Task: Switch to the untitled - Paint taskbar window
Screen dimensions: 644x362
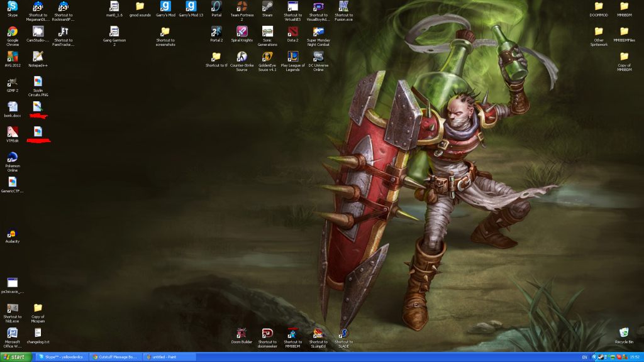Action: pos(170,357)
